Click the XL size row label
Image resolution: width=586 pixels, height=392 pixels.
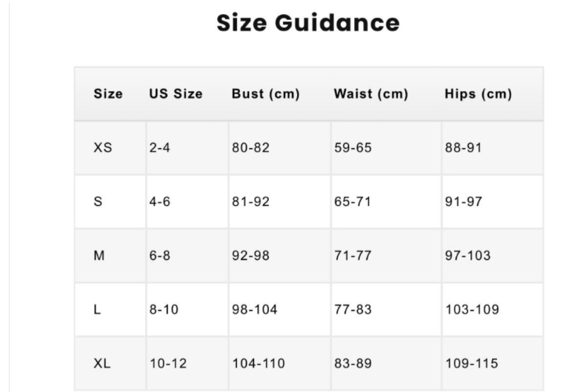(102, 363)
